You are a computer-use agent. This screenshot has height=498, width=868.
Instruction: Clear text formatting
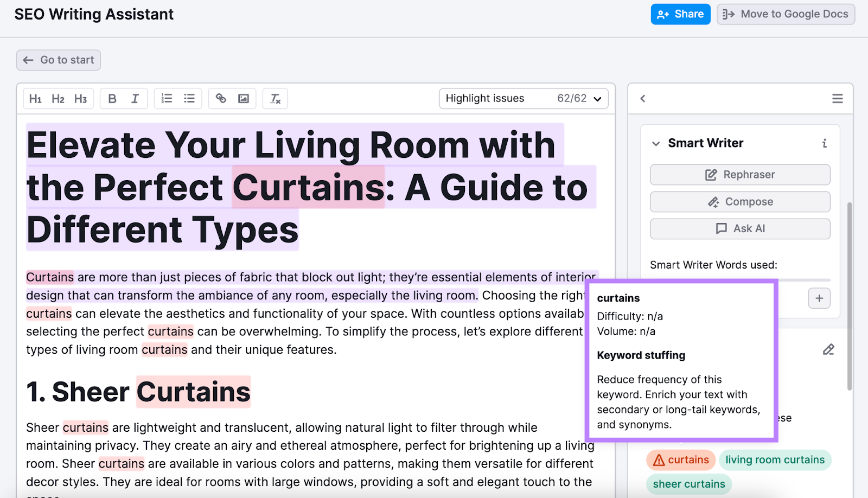click(275, 98)
